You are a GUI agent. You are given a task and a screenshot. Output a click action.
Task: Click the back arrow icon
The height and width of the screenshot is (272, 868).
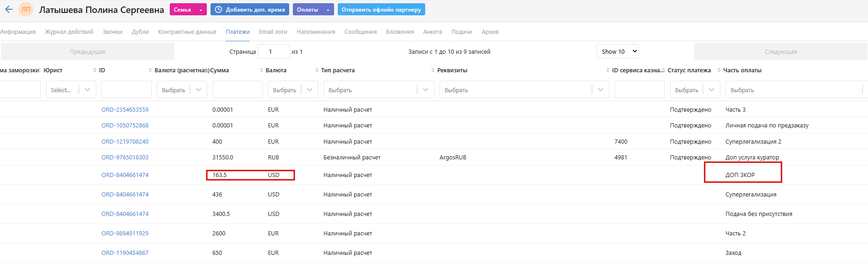(9, 9)
